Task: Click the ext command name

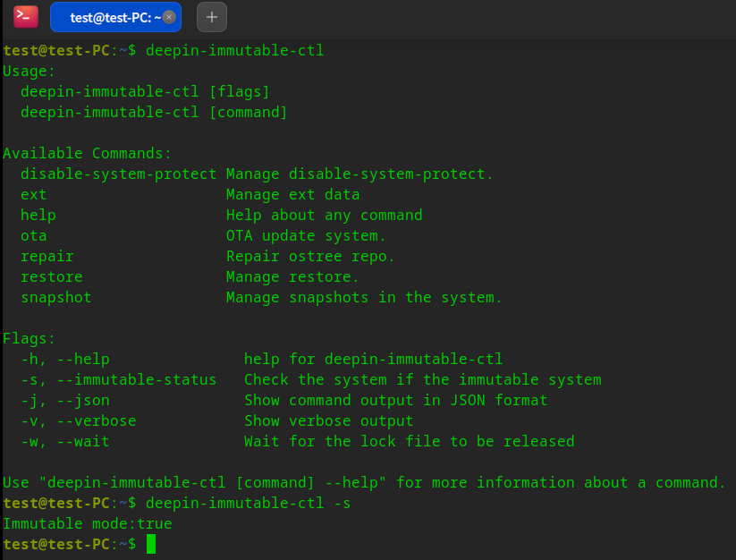Action: tap(33, 194)
